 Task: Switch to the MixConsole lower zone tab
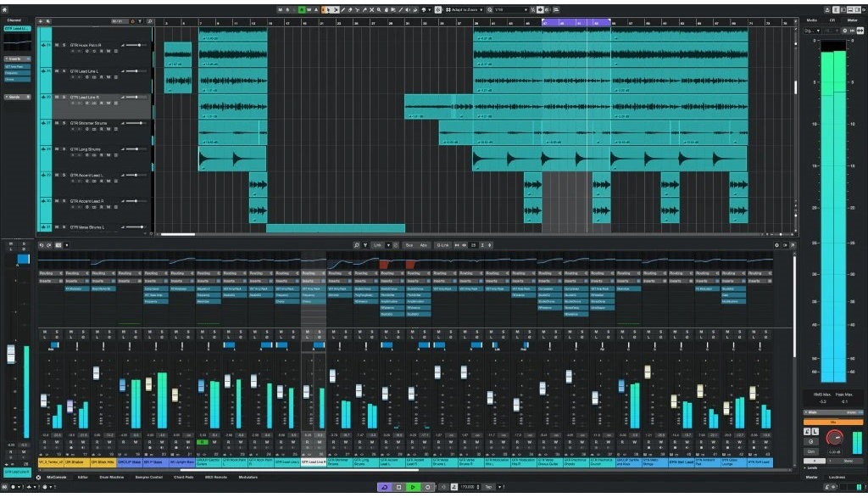pos(57,477)
